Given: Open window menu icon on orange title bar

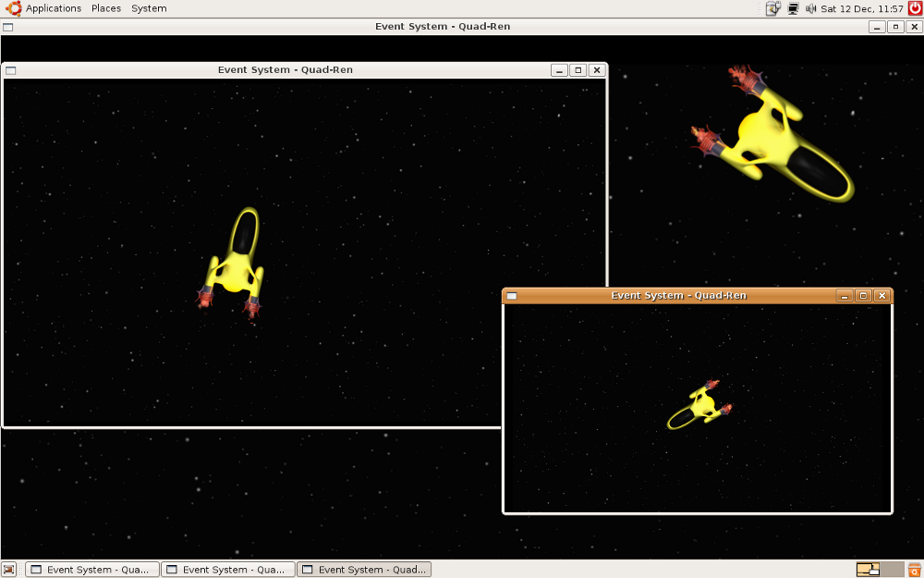Looking at the screenshot, I should pos(512,296).
